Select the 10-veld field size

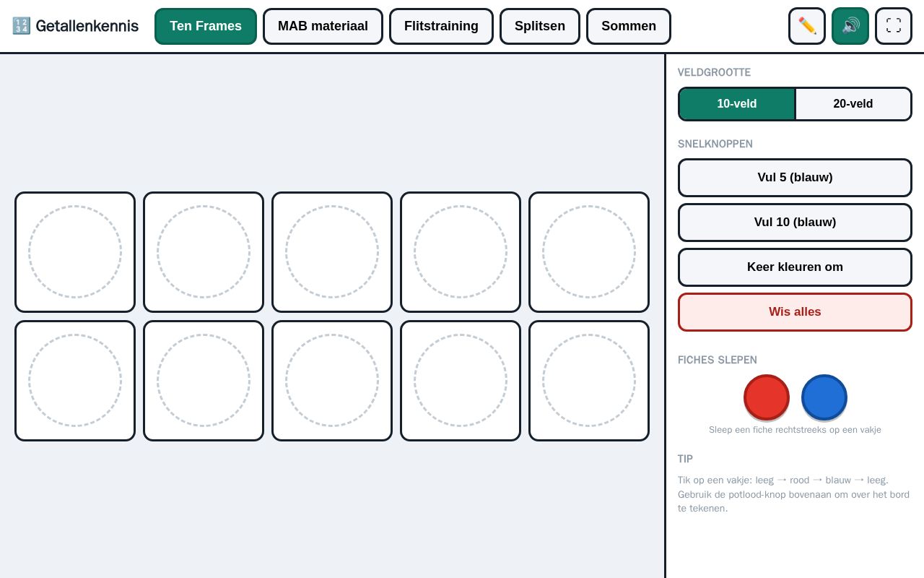pos(737,104)
